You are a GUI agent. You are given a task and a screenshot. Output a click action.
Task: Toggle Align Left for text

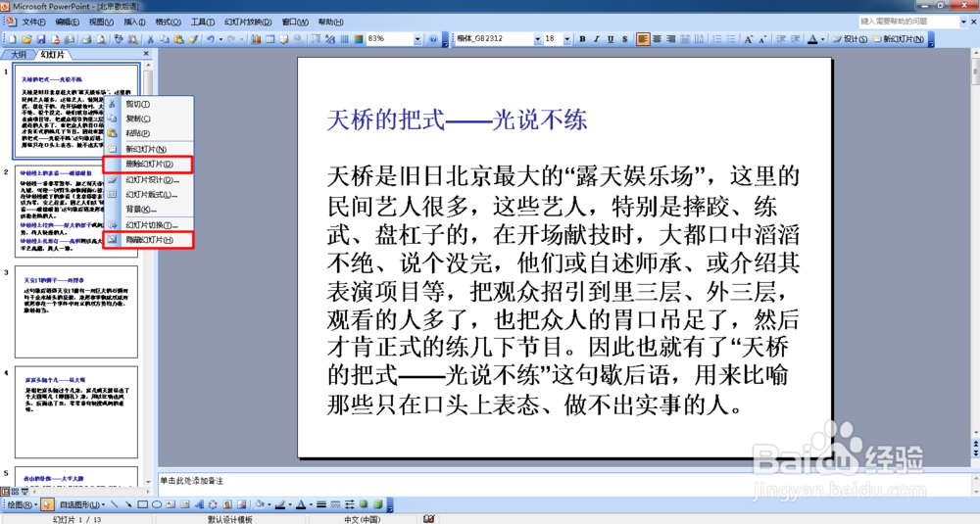pos(643,39)
